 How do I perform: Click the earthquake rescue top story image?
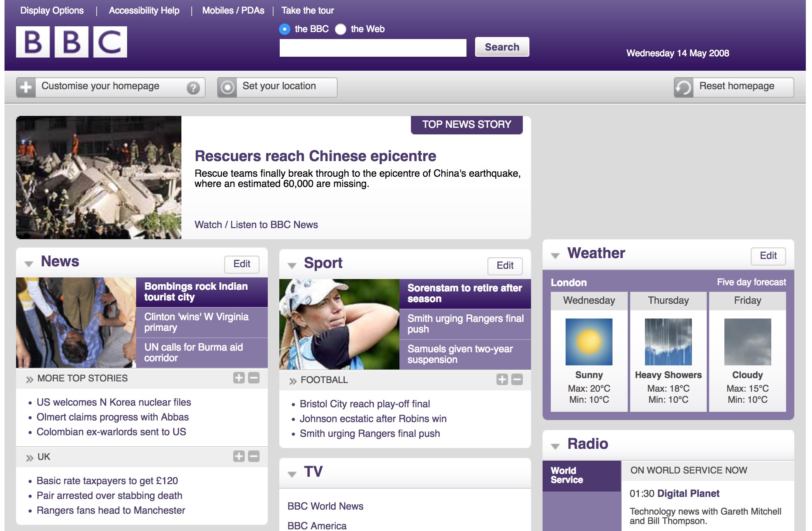[99, 178]
